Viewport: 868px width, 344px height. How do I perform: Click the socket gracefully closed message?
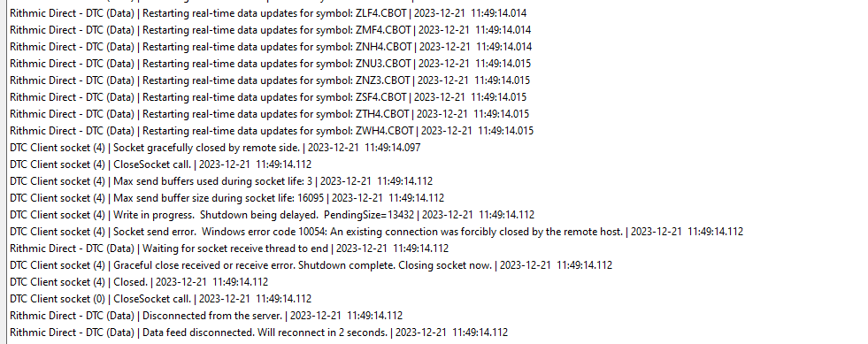click(215, 148)
